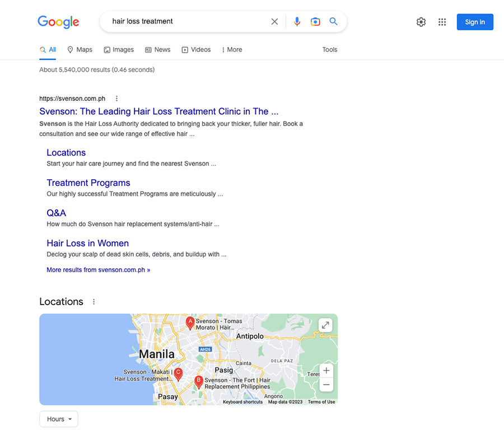Screen dimensions: 504x430
Task: Click Keyboard shortcuts on the map
Action: (x=242, y=402)
